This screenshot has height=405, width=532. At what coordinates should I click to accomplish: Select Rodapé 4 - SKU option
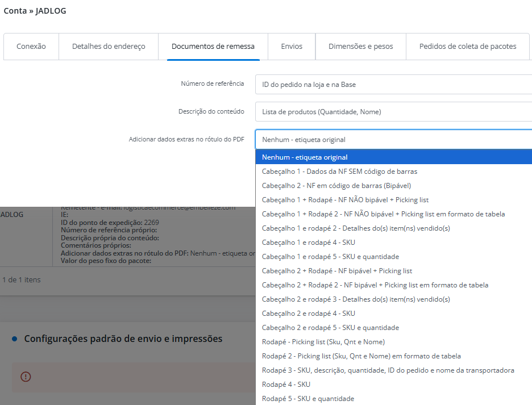click(x=393, y=385)
